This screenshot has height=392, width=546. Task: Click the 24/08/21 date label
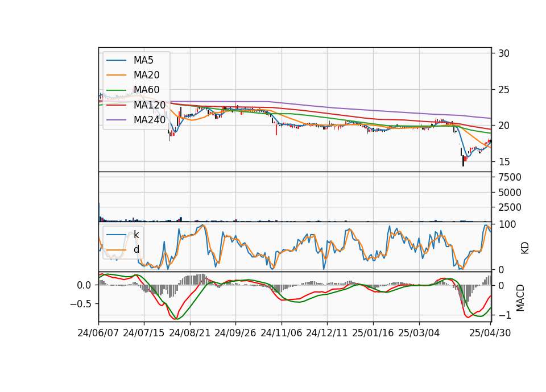(x=190, y=333)
